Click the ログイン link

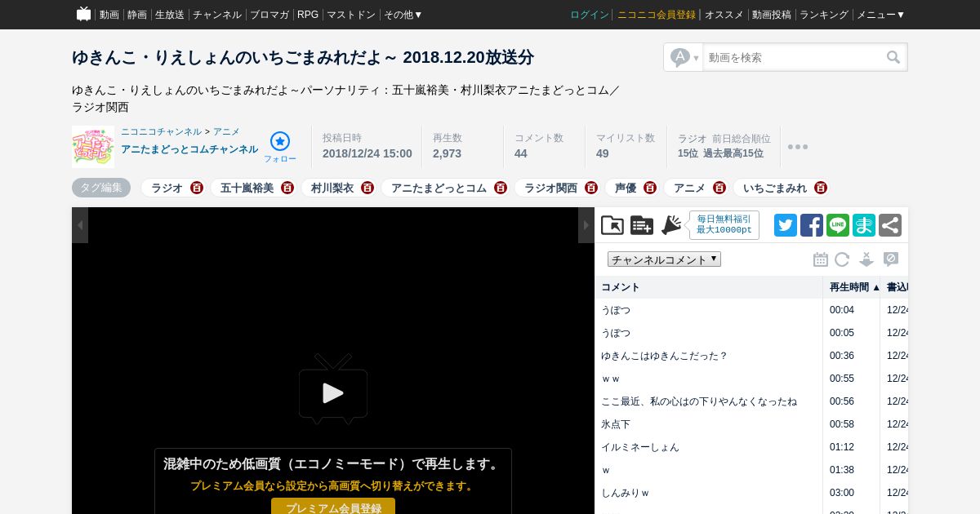(x=590, y=15)
